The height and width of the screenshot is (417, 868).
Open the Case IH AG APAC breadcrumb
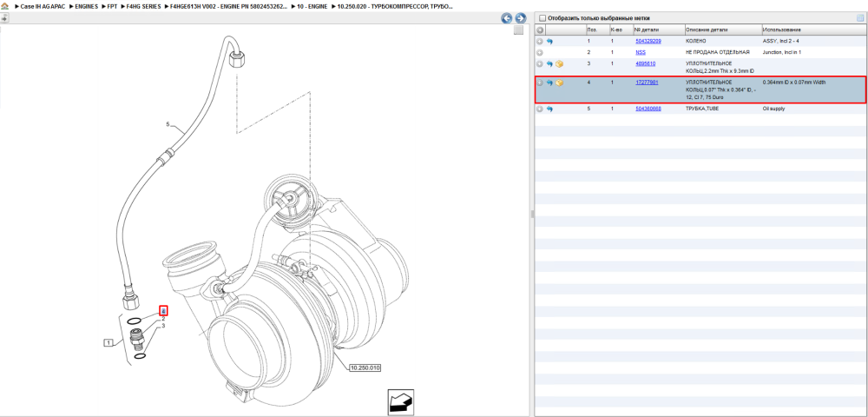(42, 6)
